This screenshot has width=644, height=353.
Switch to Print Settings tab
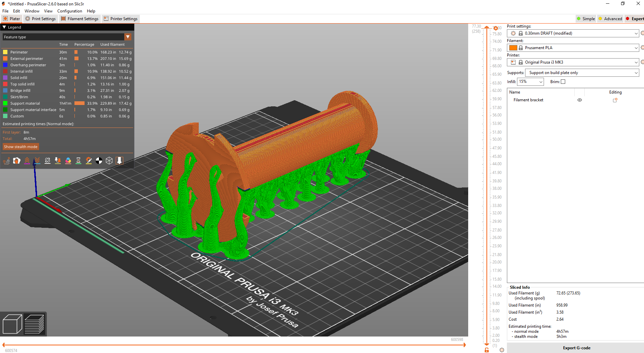(40, 19)
